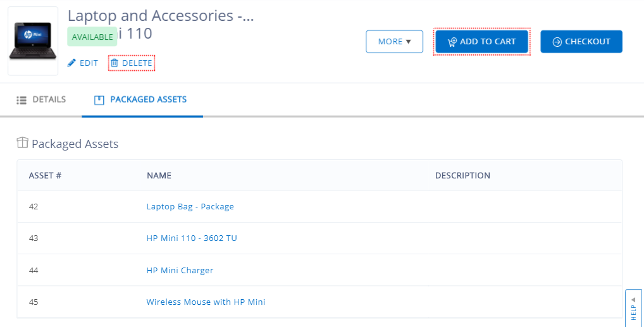Open the HP Mini 110 - 3602 TU asset
Viewport: 644px width, 327px height.
coord(192,238)
